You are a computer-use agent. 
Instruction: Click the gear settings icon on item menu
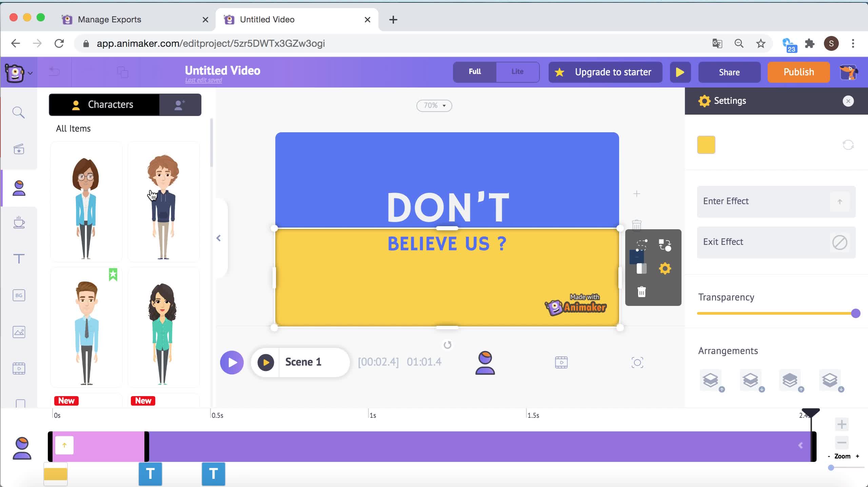coord(665,269)
